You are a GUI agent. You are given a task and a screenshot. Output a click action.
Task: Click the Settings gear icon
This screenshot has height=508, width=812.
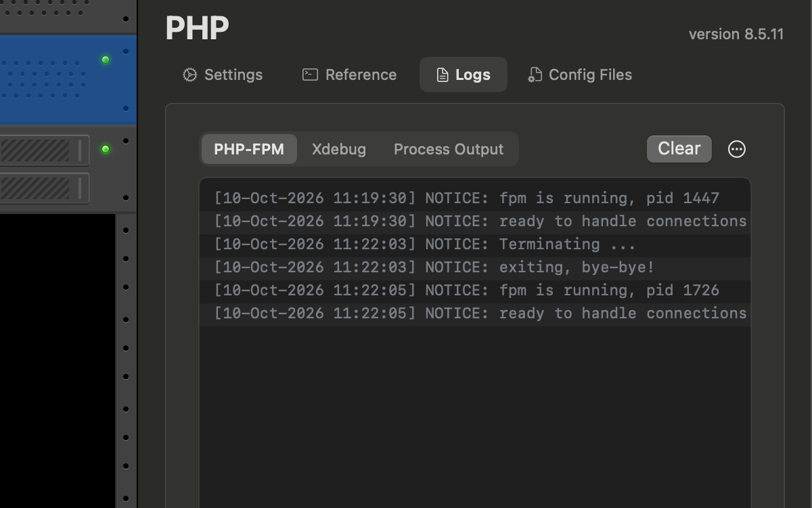[190, 75]
